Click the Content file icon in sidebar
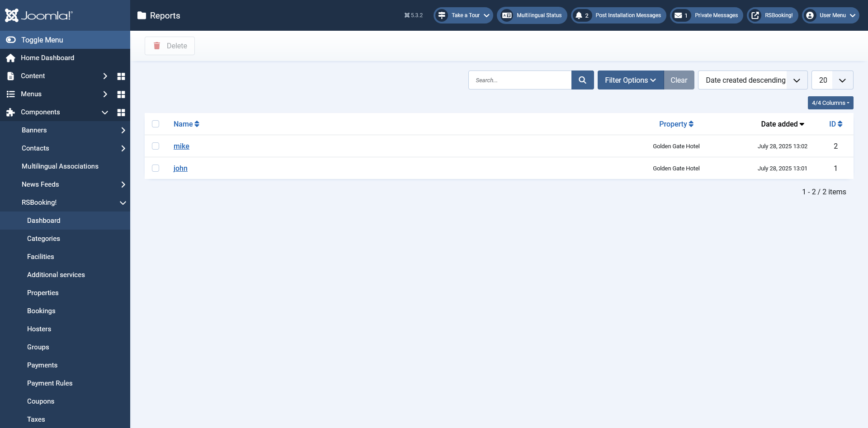 coord(11,76)
